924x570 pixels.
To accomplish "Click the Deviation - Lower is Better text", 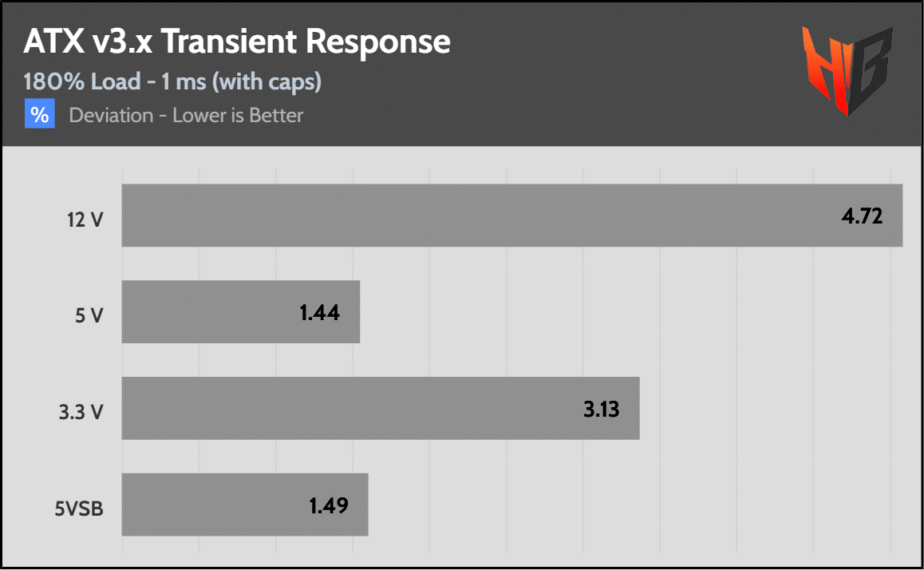I will click(x=186, y=115).
